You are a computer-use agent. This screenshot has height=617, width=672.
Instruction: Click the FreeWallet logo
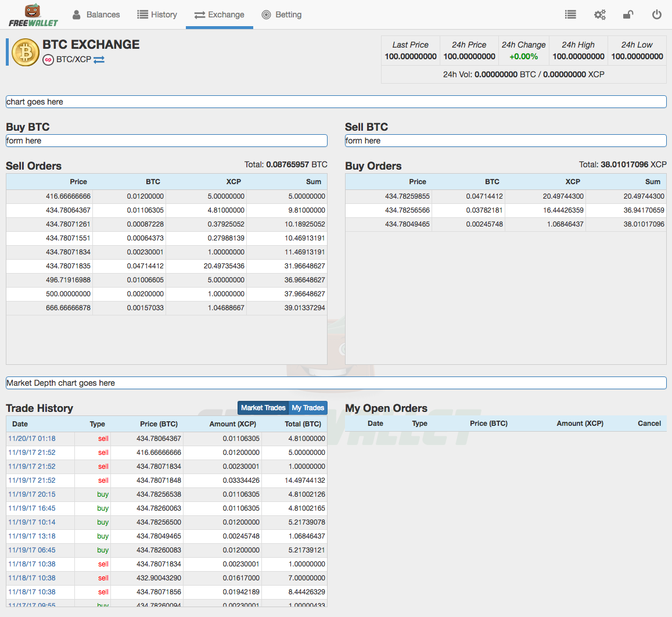33,15
